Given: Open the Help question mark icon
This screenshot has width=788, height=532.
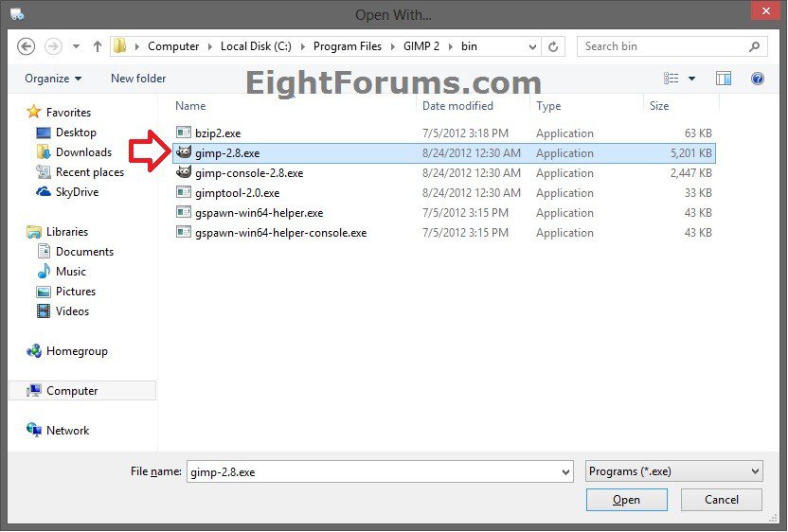Looking at the screenshot, I should 757,79.
